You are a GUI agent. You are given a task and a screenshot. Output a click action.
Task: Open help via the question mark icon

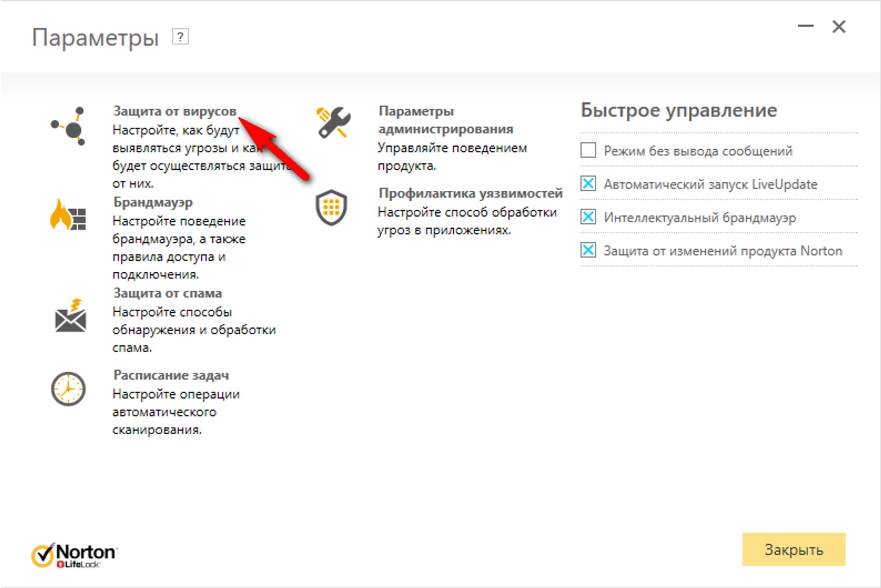(180, 37)
